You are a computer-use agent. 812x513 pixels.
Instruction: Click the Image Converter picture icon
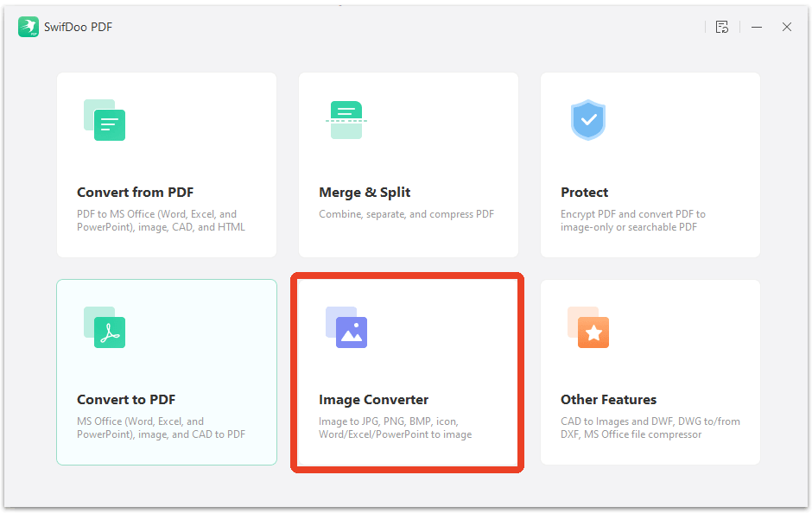pos(346,327)
